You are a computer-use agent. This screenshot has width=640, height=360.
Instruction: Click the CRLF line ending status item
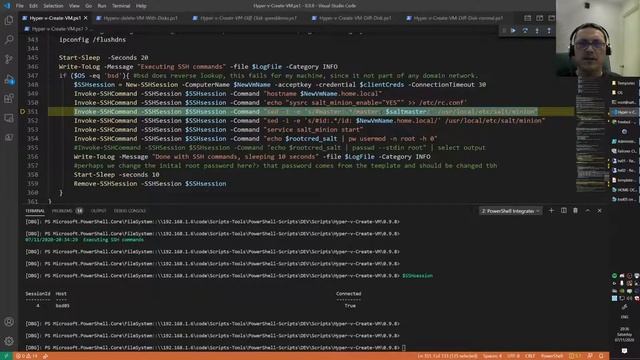[530, 356]
